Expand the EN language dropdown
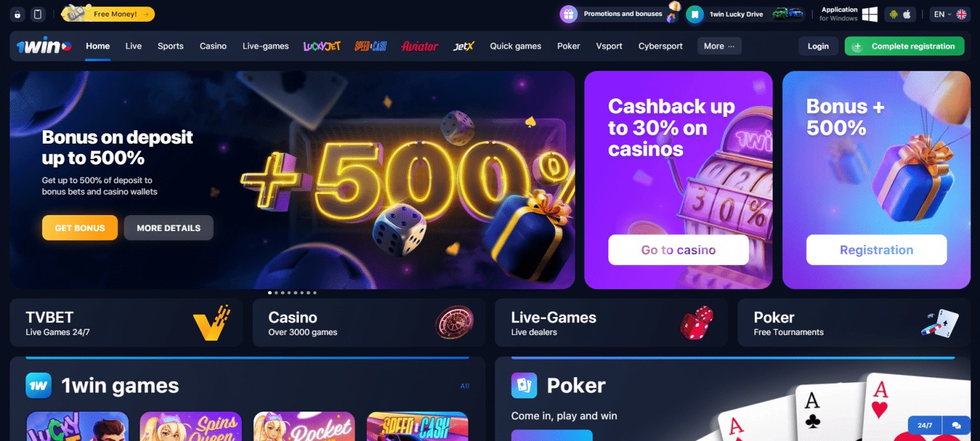This screenshot has width=980, height=441. [950, 14]
